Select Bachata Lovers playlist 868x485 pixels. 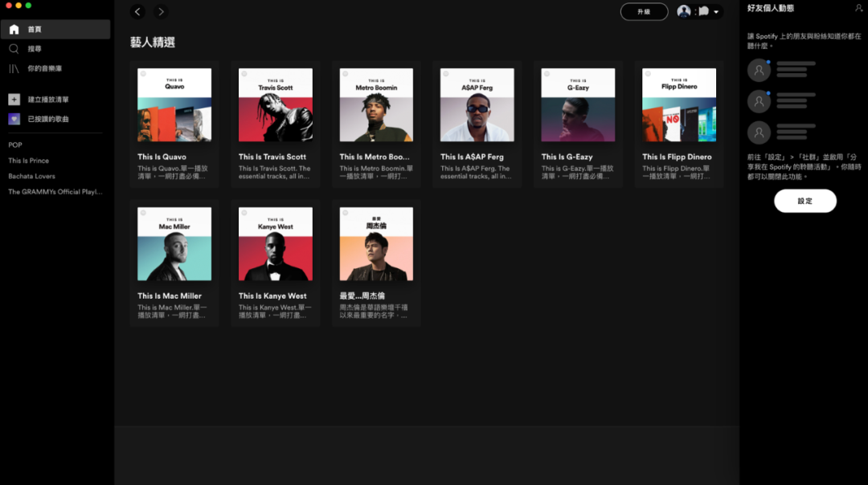pos(31,177)
